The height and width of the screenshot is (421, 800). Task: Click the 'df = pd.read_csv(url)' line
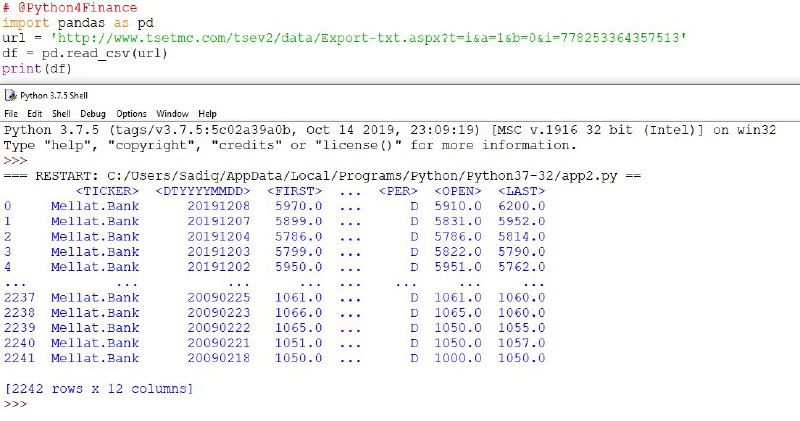pyautogui.click(x=85, y=53)
